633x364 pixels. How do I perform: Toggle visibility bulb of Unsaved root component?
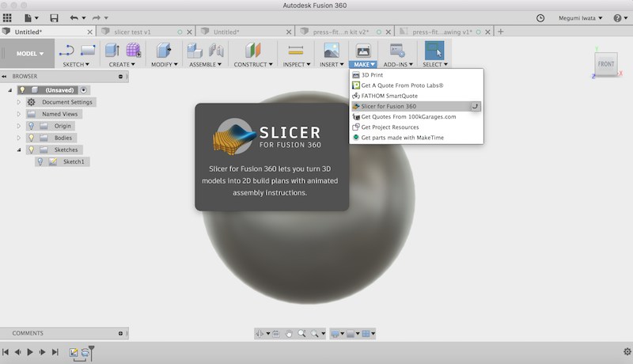point(22,90)
